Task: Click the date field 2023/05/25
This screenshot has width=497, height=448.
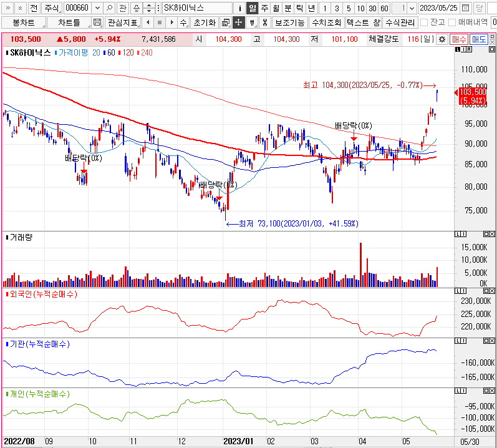Action: coord(439,8)
